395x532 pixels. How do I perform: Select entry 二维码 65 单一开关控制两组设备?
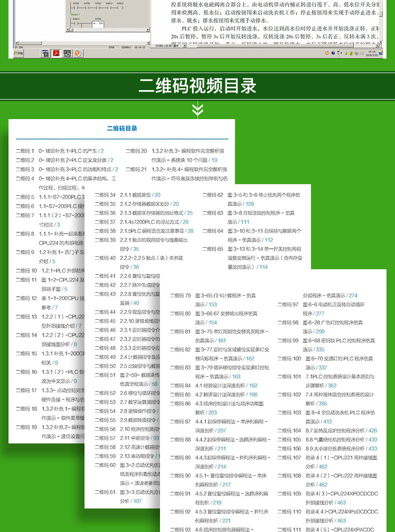point(252,258)
